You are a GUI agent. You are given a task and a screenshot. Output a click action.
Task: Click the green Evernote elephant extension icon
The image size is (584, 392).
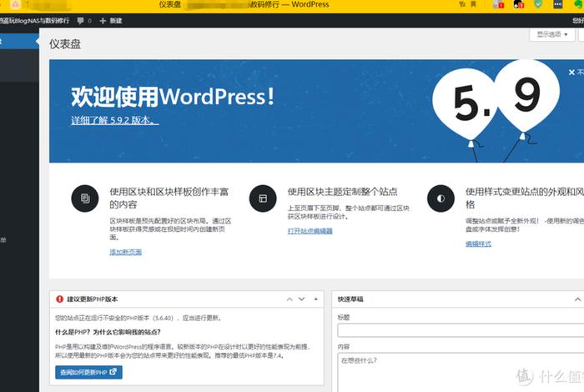click(x=578, y=4)
